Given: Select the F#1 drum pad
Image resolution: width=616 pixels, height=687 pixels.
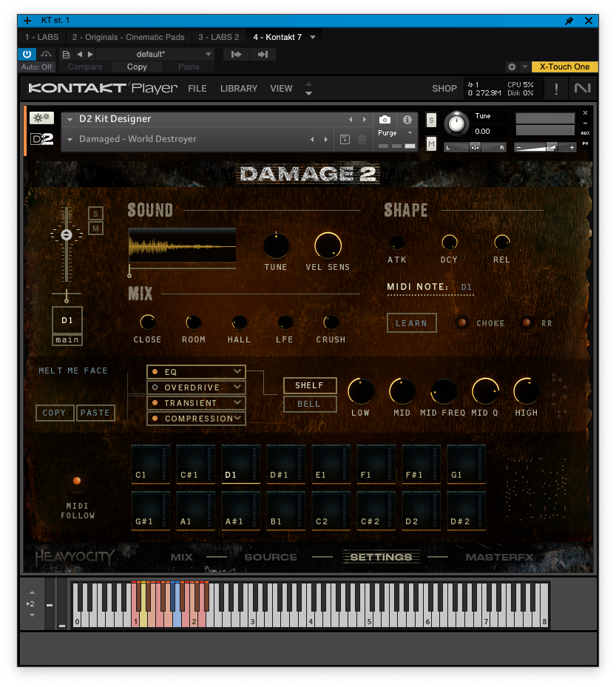Looking at the screenshot, I should pyautogui.click(x=421, y=464).
